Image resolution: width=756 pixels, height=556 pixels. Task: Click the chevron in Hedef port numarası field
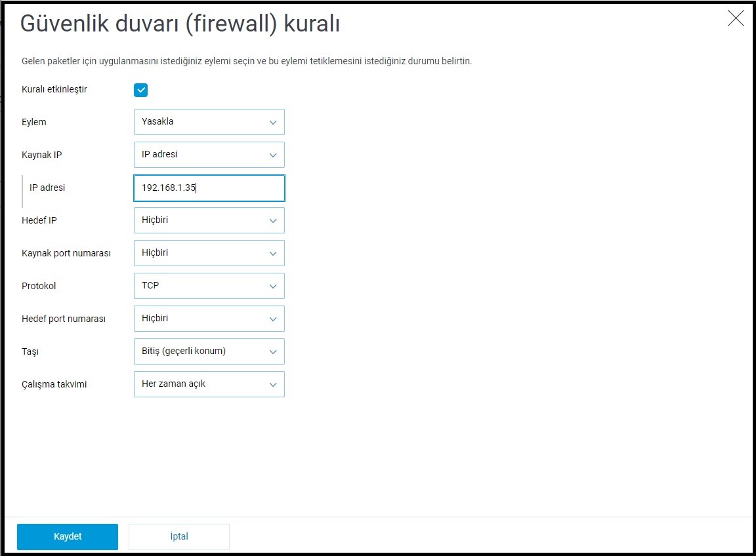pos(273,319)
